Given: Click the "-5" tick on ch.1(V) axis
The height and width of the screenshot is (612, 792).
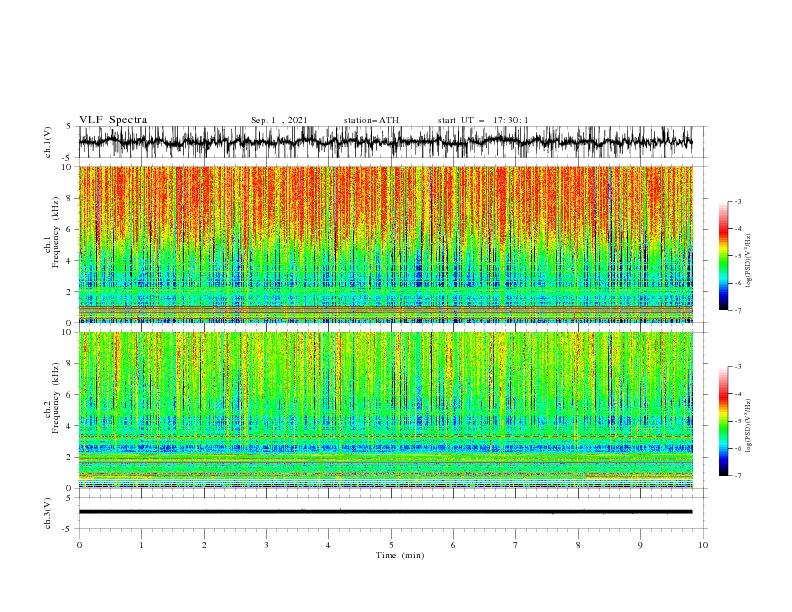Looking at the screenshot, I should 68,158.
